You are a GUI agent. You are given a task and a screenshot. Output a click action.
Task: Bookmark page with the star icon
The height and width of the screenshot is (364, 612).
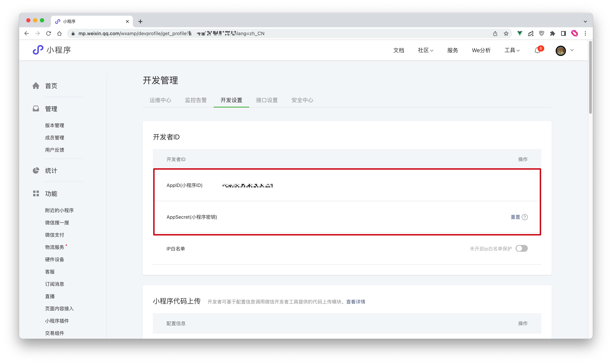point(506,34)
